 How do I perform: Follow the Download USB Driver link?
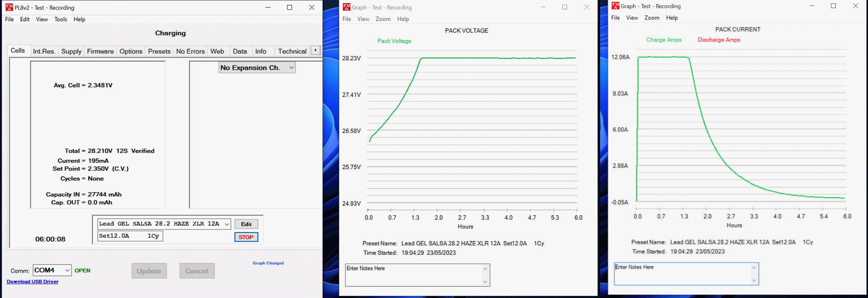click(x=33, y=281)
